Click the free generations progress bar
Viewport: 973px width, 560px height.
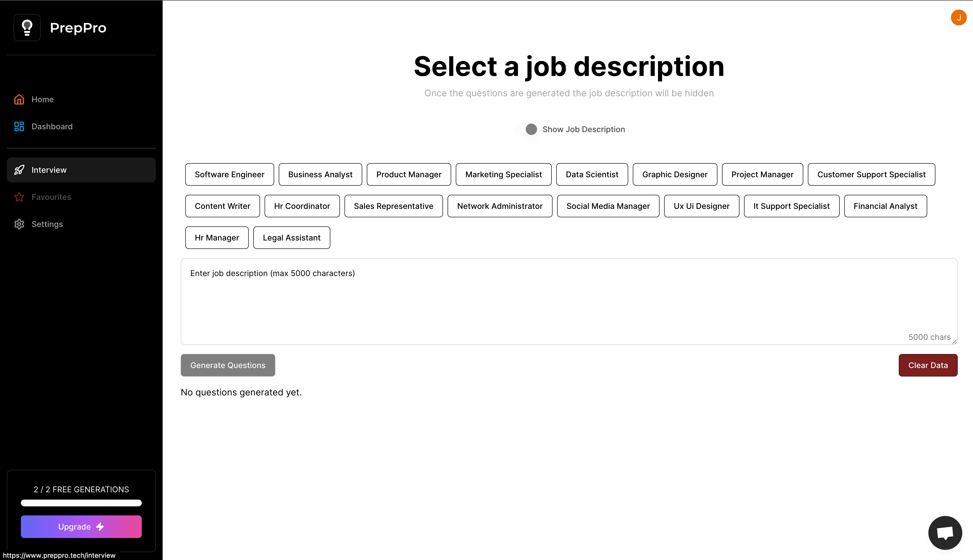pyautogui.click(x=81, y=503)
